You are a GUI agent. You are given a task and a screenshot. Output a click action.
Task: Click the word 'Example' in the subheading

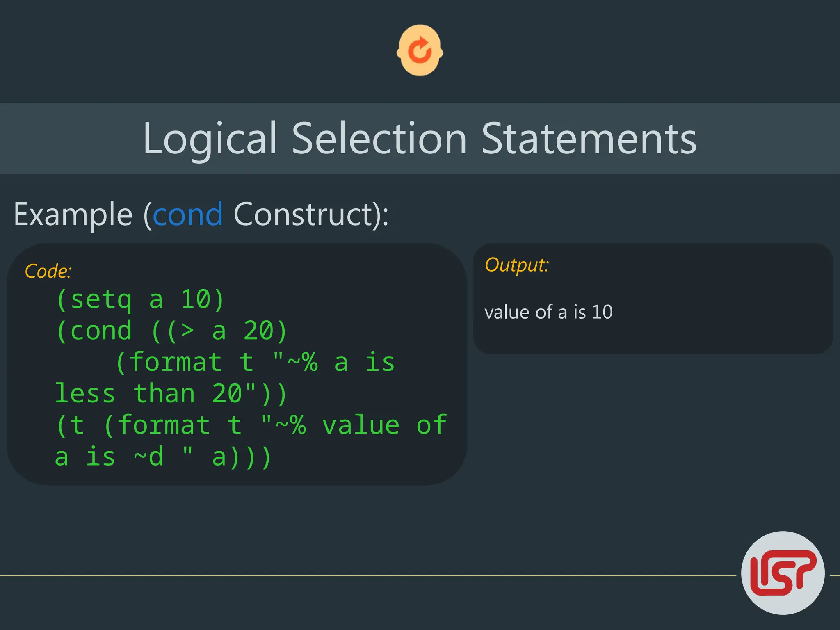point(73,214)
